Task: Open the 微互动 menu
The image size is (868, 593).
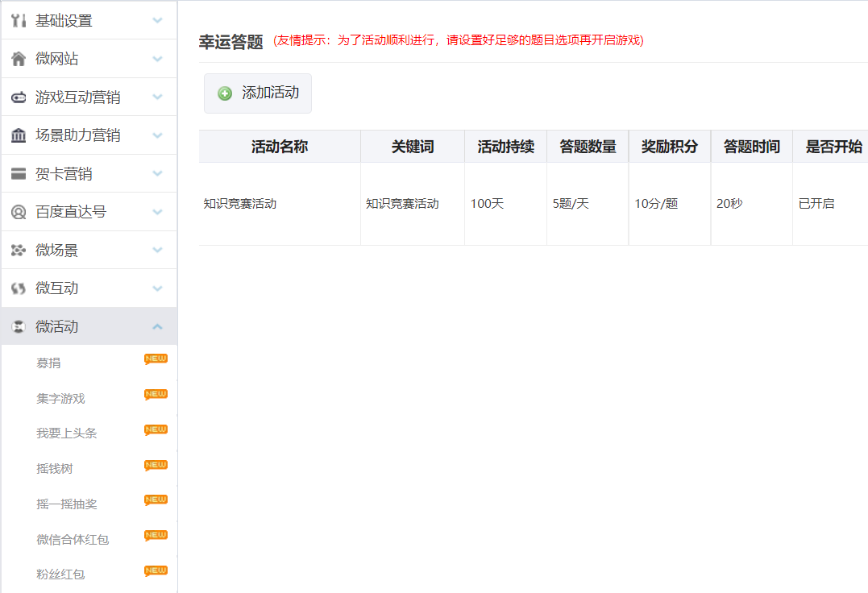Action: pyautogui.click(x=89, y=288)
